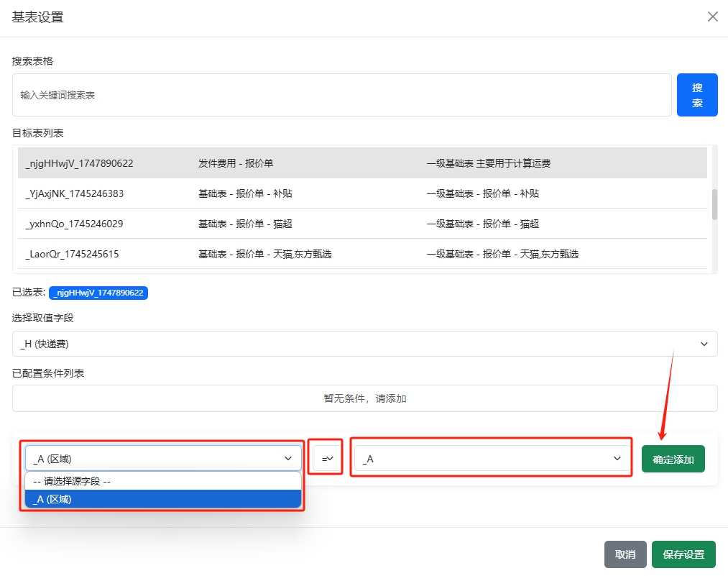Open the 选择取值字段 dropdown showing _H (快递费)

tap(364, 344)
